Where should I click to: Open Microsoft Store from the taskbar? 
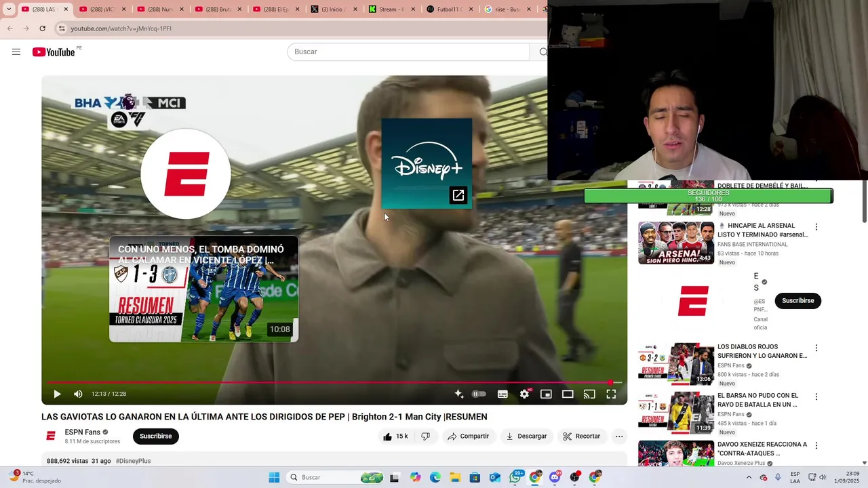tap(475, 477)
